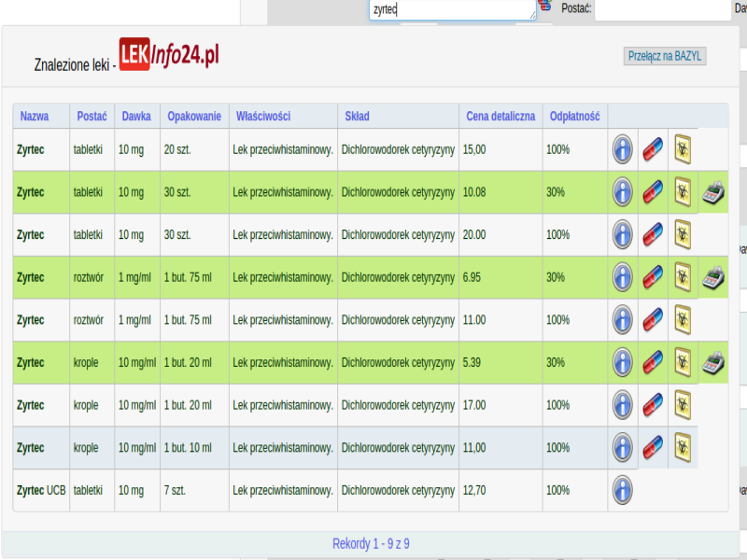Open info icon for Zyrtec UCB row
747x560 pixels.
click(622, 490)
